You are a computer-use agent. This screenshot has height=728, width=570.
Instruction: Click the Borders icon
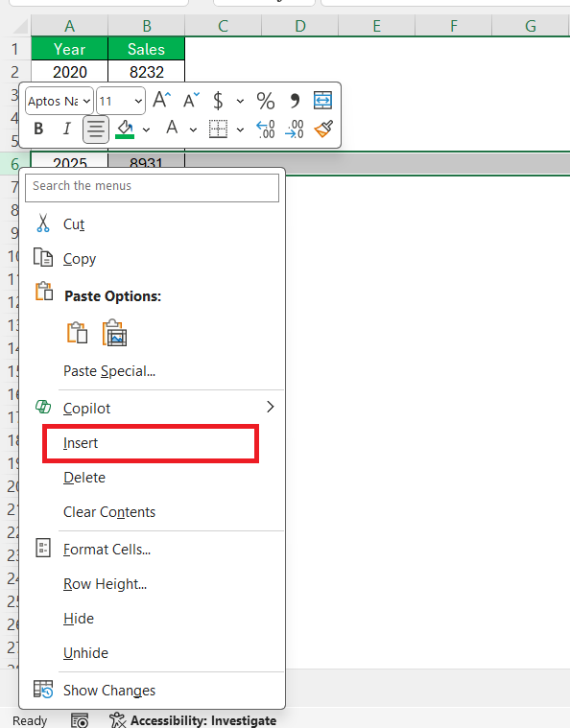[x=218, y=129]
